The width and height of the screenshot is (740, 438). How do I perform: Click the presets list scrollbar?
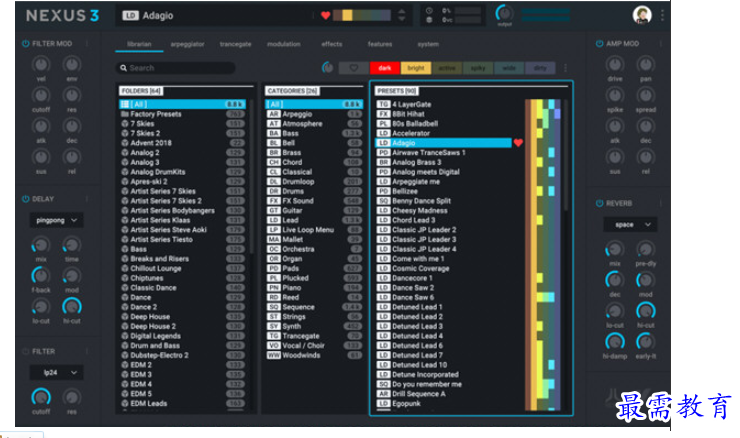coord(566,156)
